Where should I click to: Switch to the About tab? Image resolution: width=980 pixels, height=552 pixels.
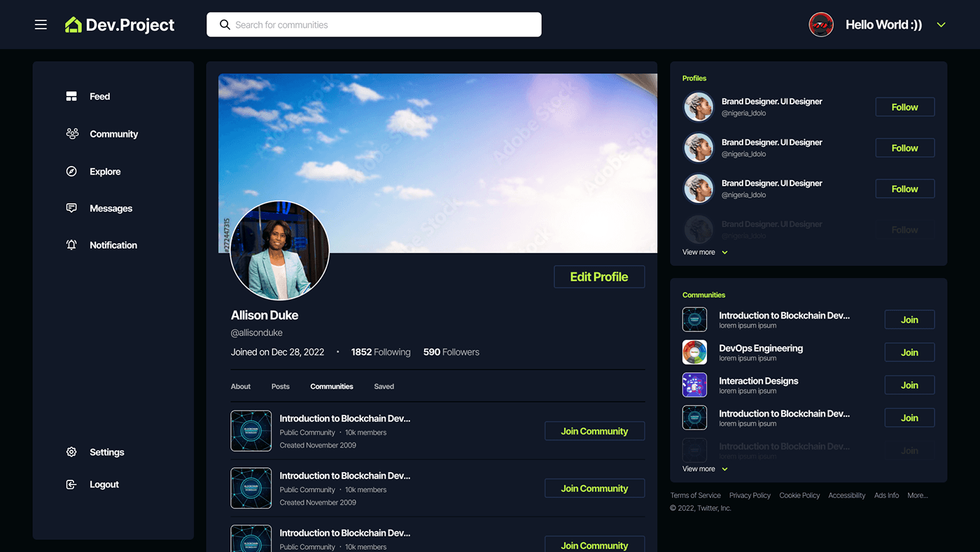point(241,387)
